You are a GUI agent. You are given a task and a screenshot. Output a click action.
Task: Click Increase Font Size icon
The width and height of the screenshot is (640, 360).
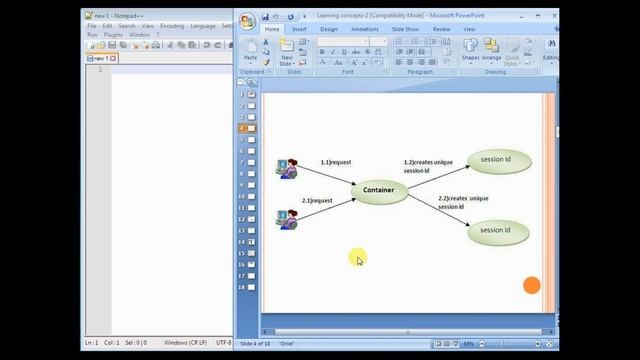coord(354,63)
